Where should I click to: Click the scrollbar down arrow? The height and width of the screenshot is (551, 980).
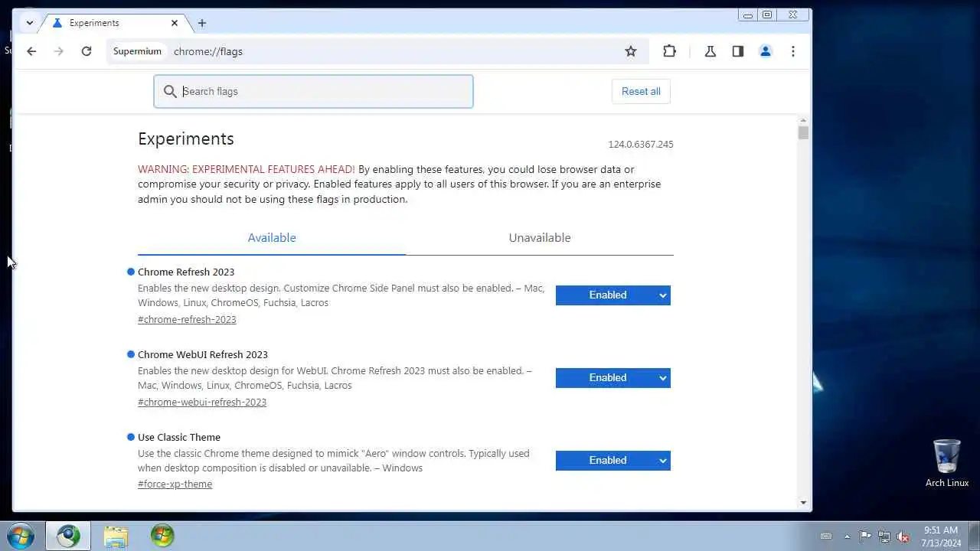pyautogui.click(x=803, y=503)
